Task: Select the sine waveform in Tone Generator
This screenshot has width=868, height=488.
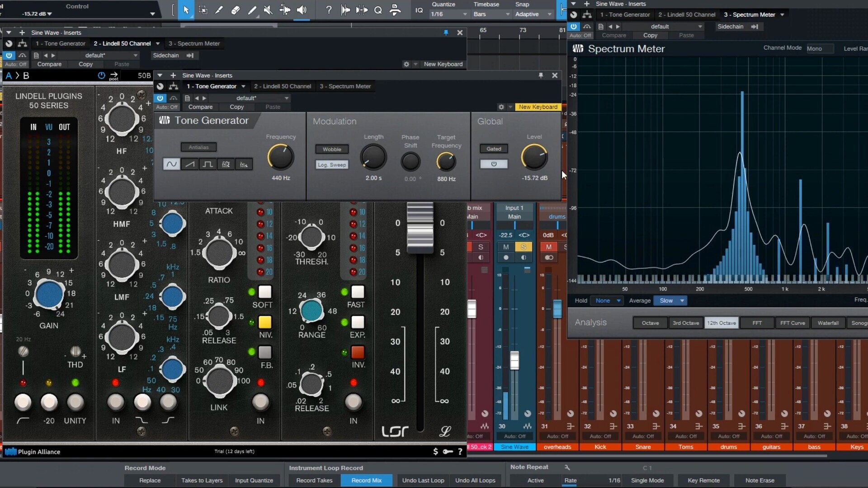Action: [x=171, y=164]
